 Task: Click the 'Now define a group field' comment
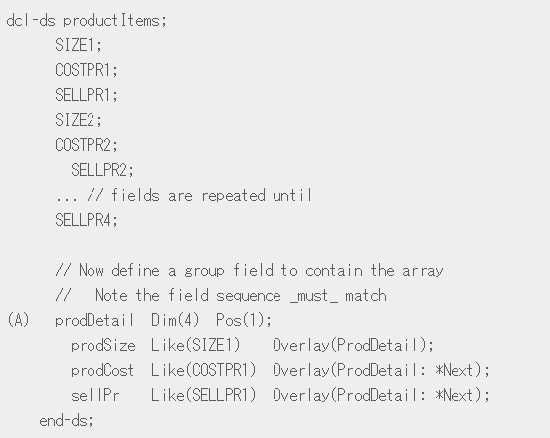click(x=249, y=270)
